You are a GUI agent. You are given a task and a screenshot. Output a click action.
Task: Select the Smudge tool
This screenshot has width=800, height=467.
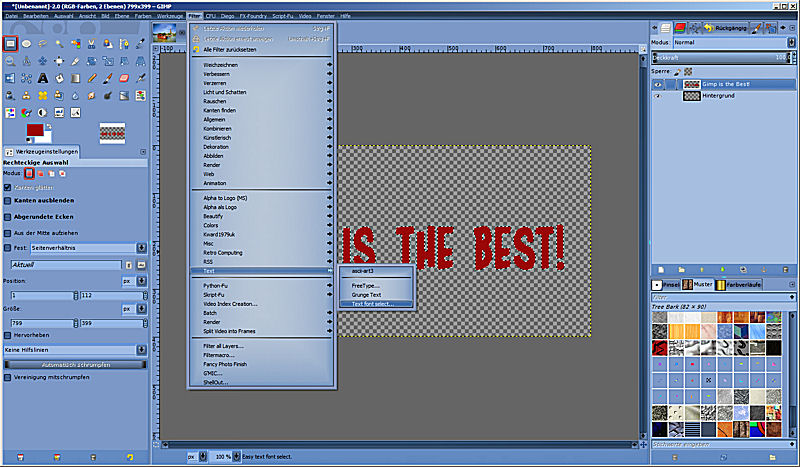92,95
